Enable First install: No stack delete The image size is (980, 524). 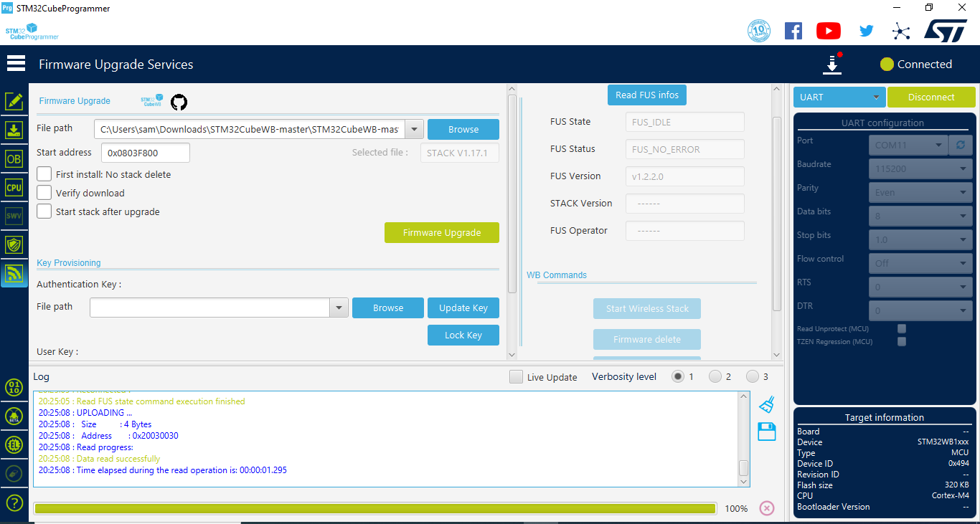coord(44,174)
